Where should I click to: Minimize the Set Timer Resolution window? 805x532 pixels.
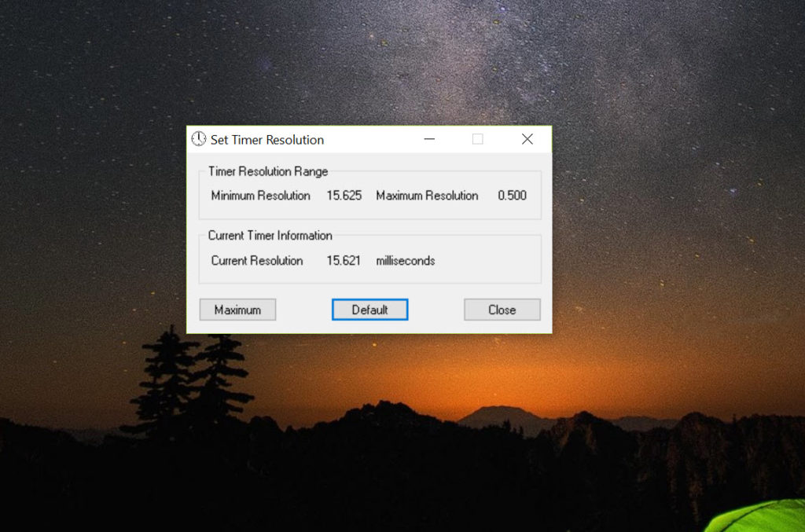pyautogui.click(x=429, y=139)
